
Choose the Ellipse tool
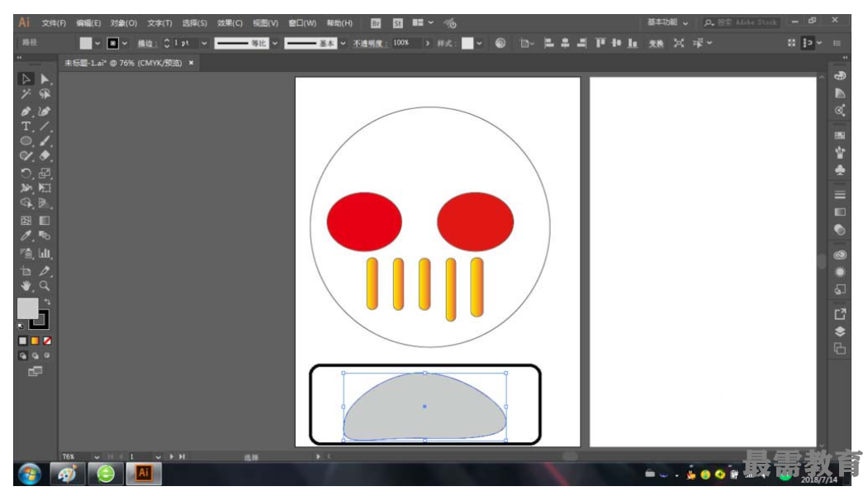26,141
